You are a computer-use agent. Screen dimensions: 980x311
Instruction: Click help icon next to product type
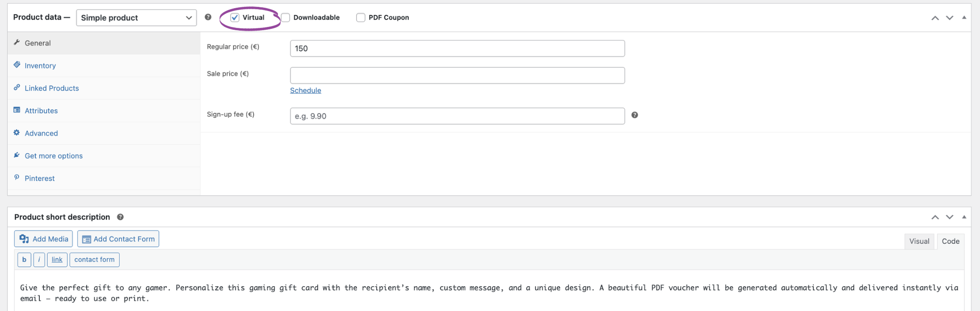[x=208, y=17]
